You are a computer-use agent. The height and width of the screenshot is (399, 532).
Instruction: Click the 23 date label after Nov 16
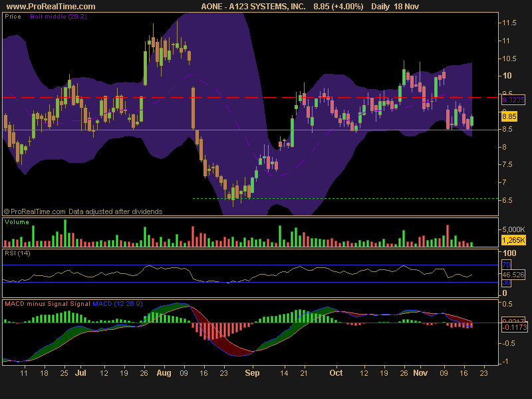tap(483, 373)
